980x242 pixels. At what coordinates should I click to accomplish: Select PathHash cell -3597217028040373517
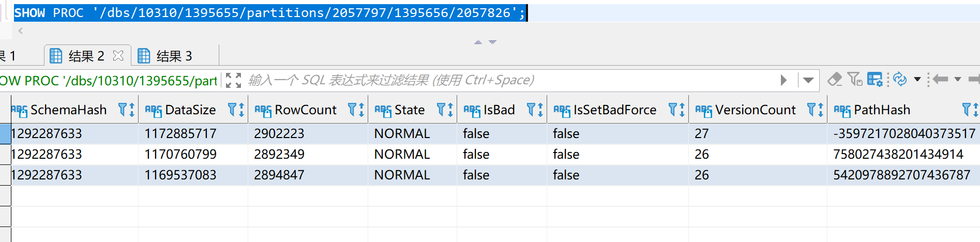[904, 133]
